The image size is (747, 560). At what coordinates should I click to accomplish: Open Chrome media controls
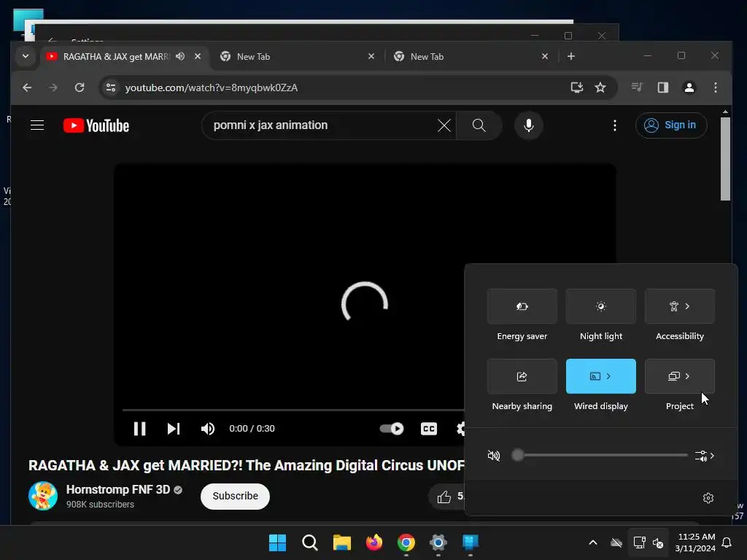point(637,87)
